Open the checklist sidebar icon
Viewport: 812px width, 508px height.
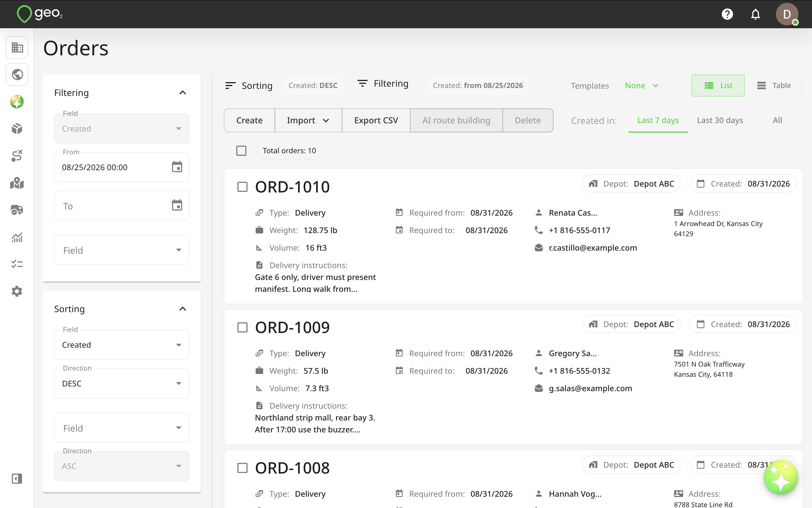tap(17, 264)
